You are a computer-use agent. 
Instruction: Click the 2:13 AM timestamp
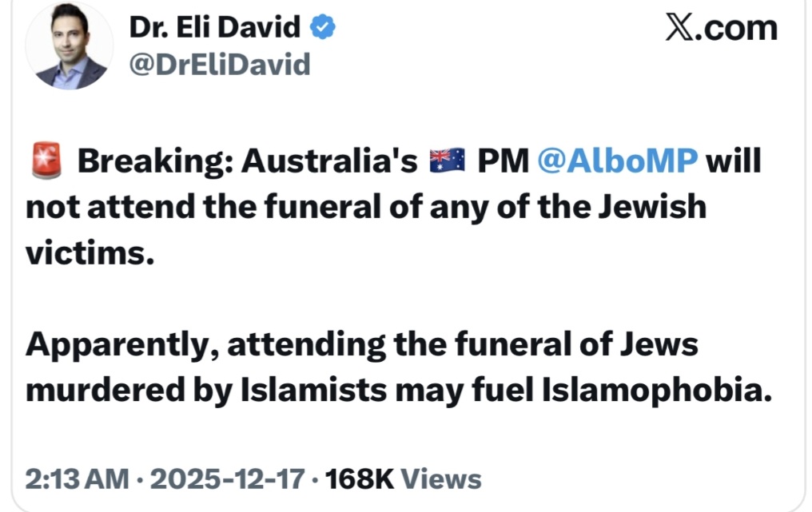[77, 478]
